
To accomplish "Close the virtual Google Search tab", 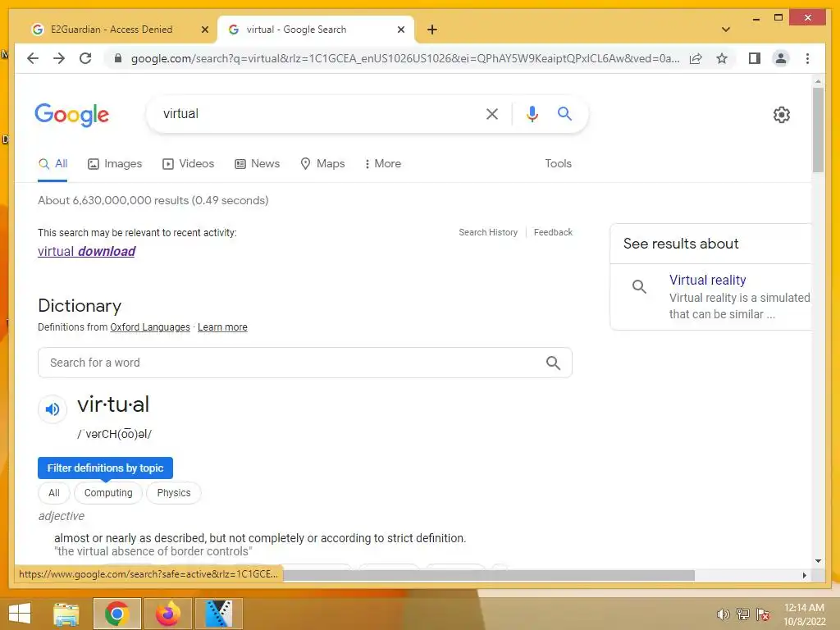I will pos(400,30).
